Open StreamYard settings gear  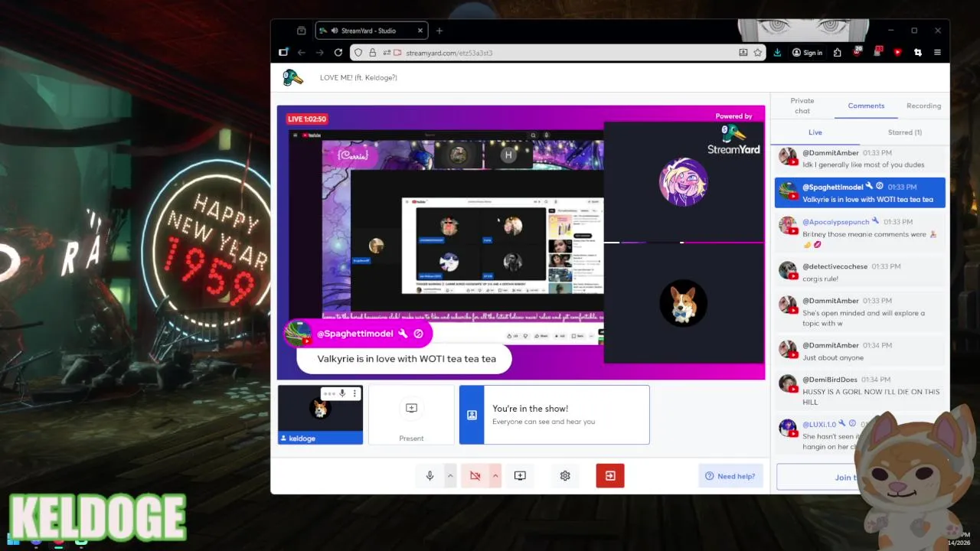(x=565, y=476)
